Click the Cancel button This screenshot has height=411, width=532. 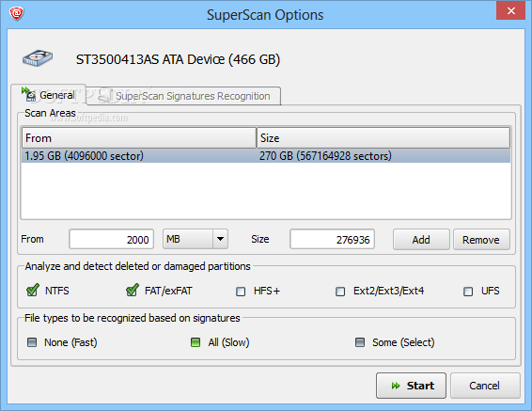pyautogui.click(x=485, y=386)
